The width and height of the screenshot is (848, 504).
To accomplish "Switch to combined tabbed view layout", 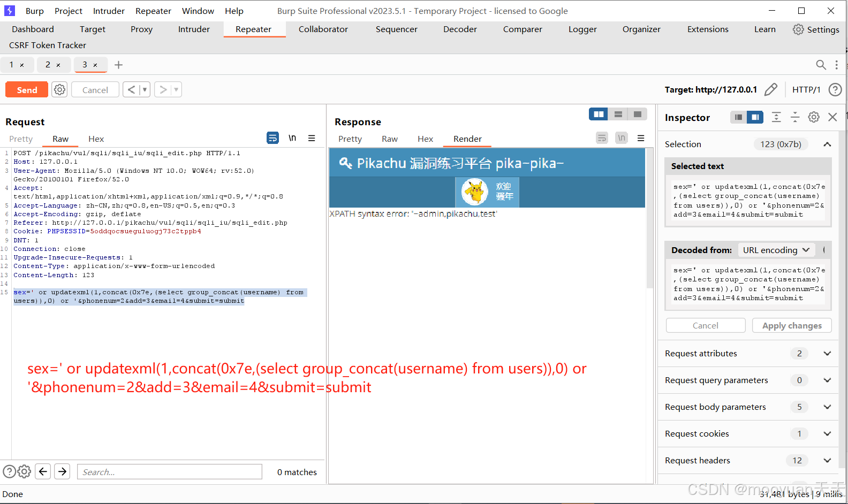I will 638,114.
